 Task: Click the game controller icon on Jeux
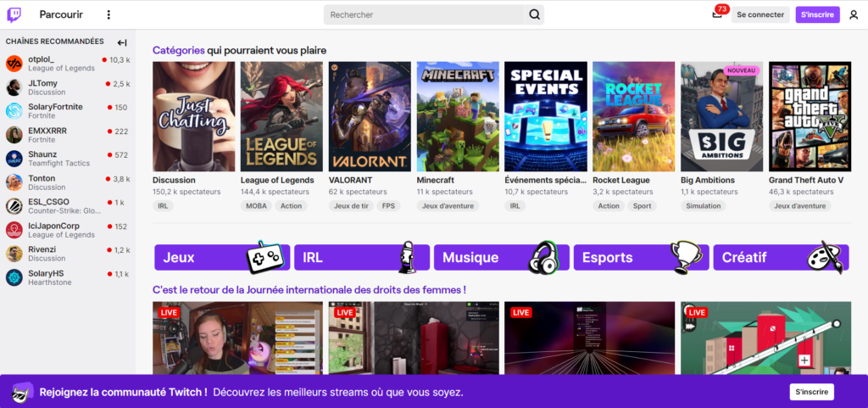click(267, 257)
